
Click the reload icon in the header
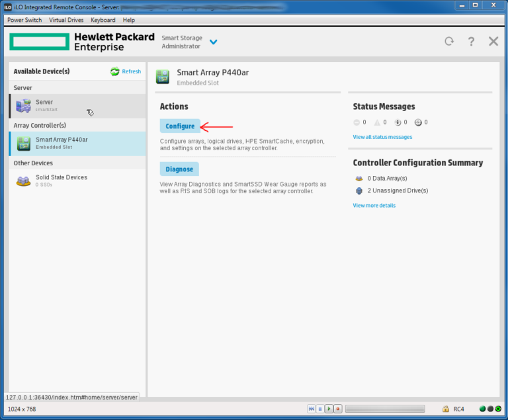click(x=449, y=42)
